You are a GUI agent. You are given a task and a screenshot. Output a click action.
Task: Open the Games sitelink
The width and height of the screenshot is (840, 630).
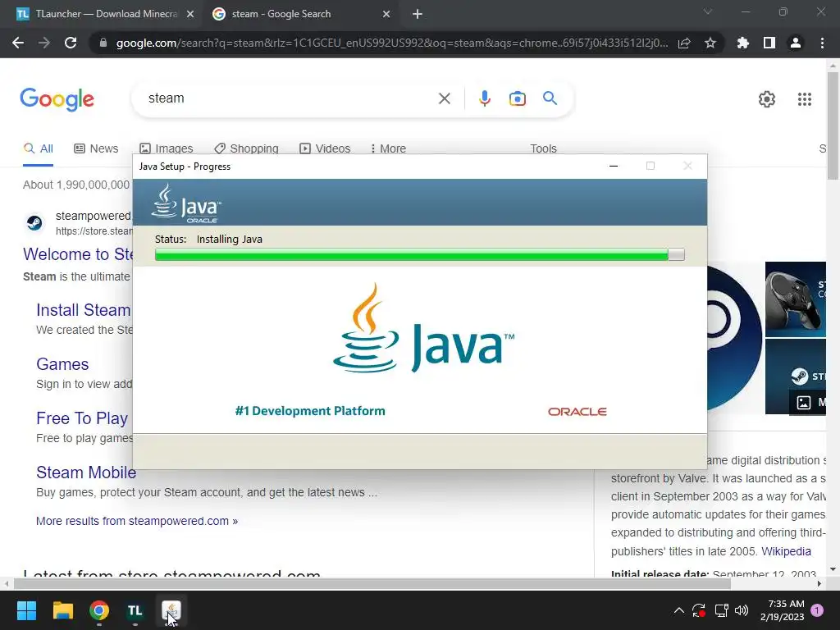pyautogui.click(x=62, y=363)
